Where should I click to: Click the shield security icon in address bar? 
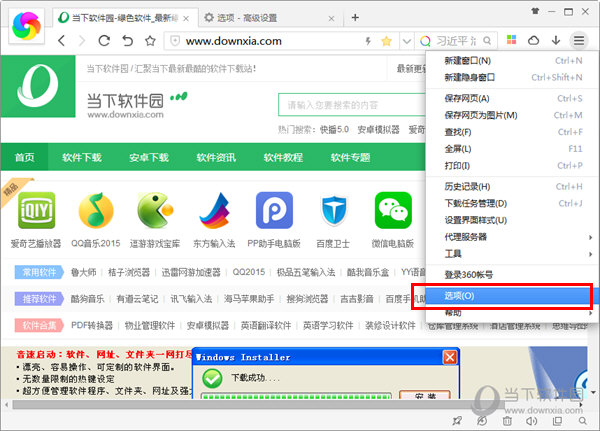(175, 41)
